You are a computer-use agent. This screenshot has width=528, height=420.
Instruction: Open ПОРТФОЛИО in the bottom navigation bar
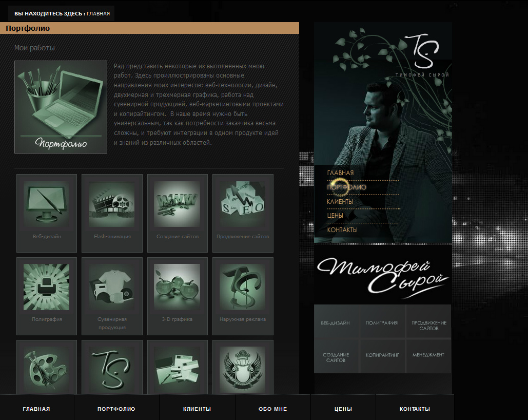(x=116, y=409)
